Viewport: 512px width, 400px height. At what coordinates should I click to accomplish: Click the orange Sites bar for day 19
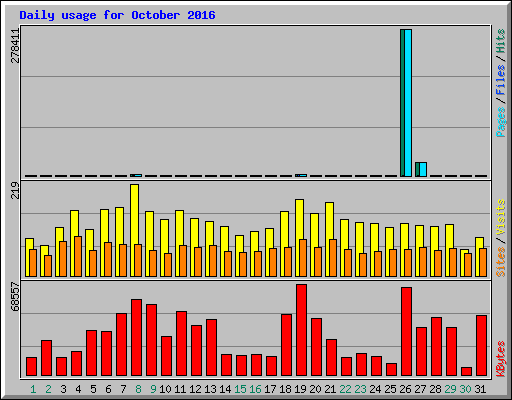pyautogui.click(x=303, y=258)
